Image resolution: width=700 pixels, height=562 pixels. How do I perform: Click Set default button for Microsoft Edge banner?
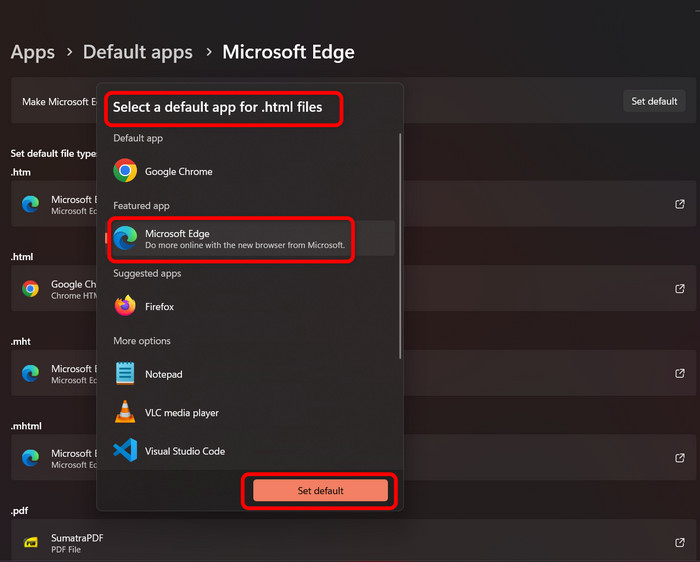pos(654,101)
